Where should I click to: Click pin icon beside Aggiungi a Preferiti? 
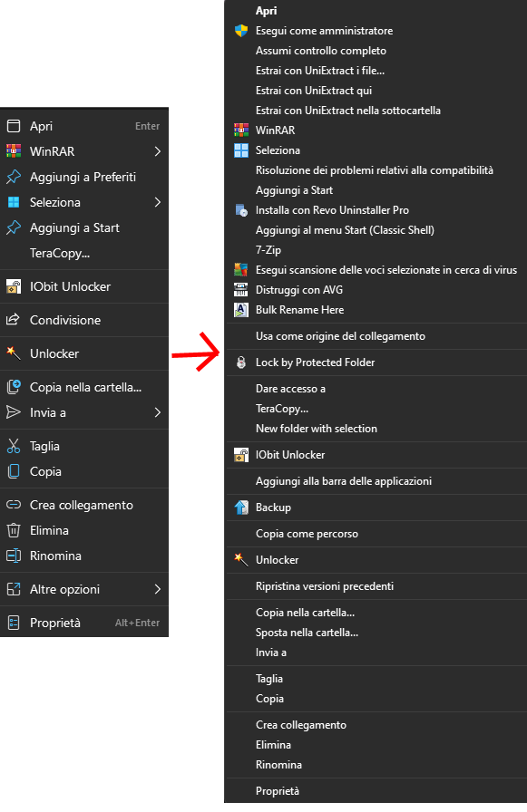click(x=14, y=177)
